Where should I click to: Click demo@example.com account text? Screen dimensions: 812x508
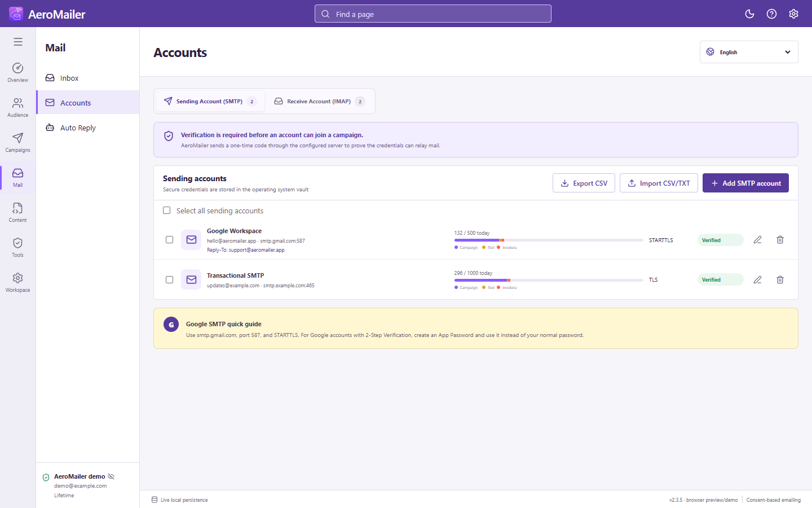point(80,486)
